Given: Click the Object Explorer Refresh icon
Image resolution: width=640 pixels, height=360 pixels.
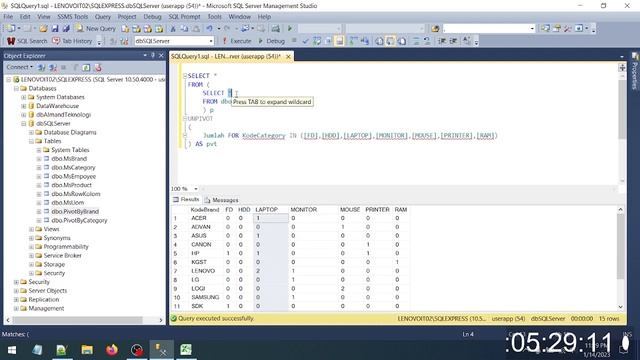Looking at the screenshot, I should 86,67.
